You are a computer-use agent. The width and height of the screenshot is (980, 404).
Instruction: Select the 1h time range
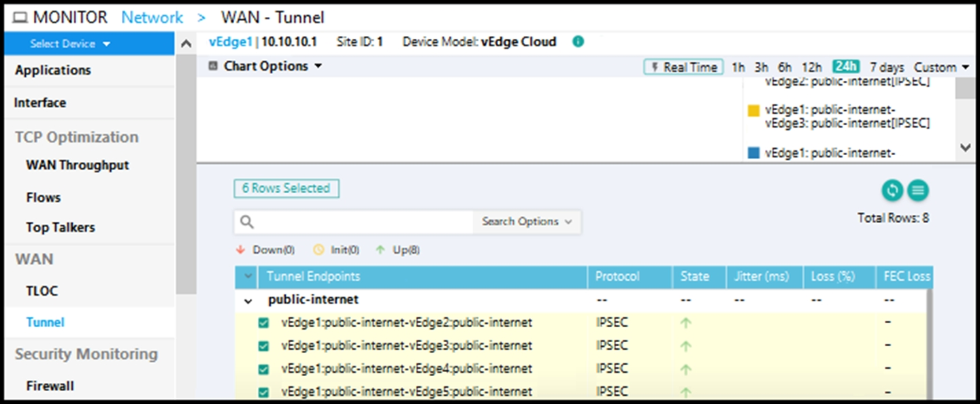(x=738, y=67)
